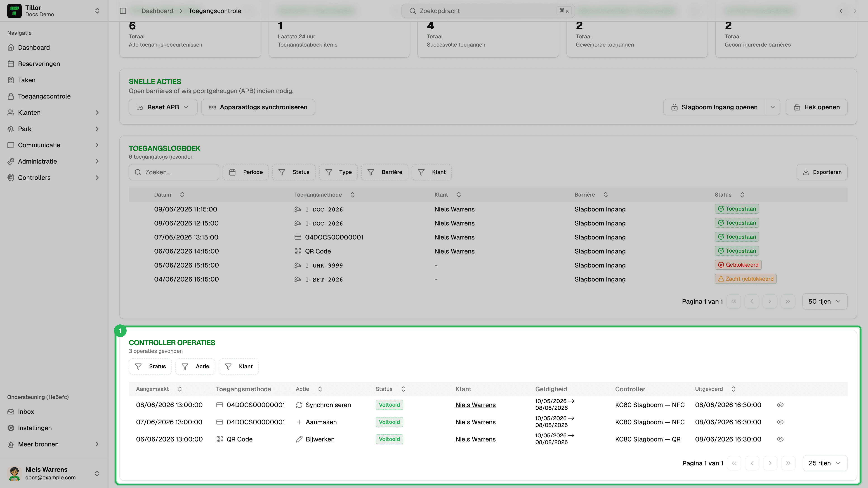The image size is (868, 488).
Task: Click the license plate icon for 1-UNK-9999
Action: (x=298, y=265)
